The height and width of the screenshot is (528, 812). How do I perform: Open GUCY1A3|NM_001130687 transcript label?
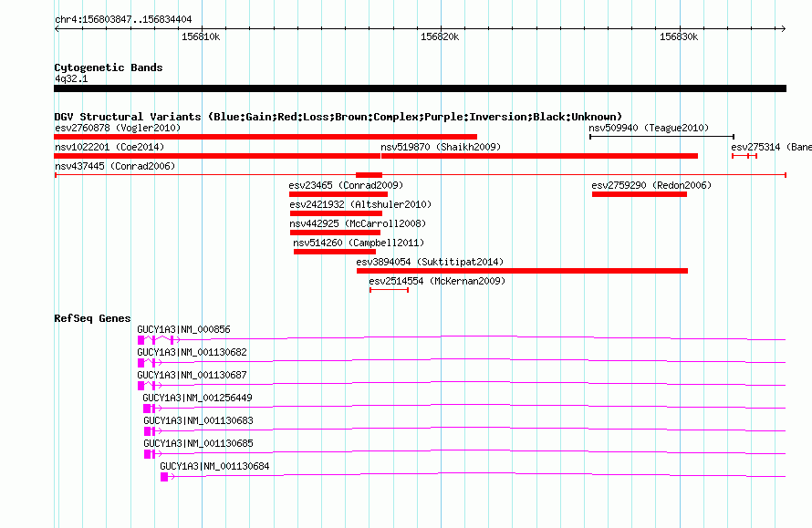tap(192, 376)
